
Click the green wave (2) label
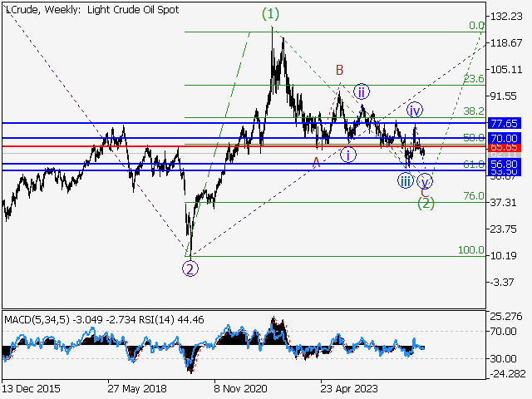pos(425,202)
